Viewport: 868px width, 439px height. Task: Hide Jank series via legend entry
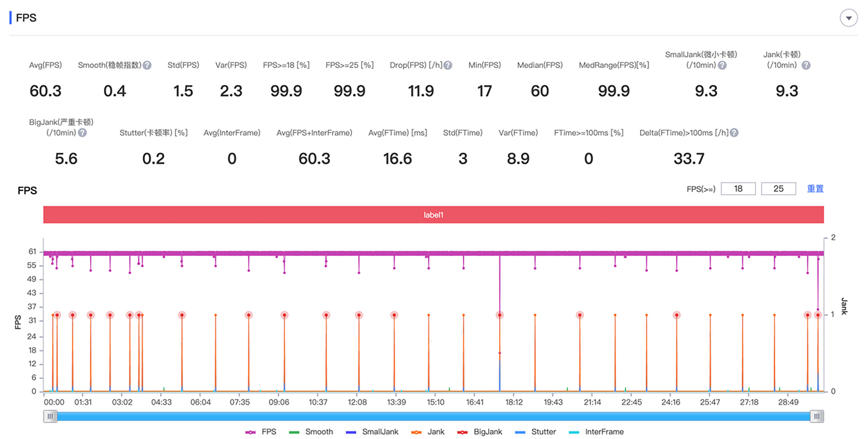[x=428, y=432]
